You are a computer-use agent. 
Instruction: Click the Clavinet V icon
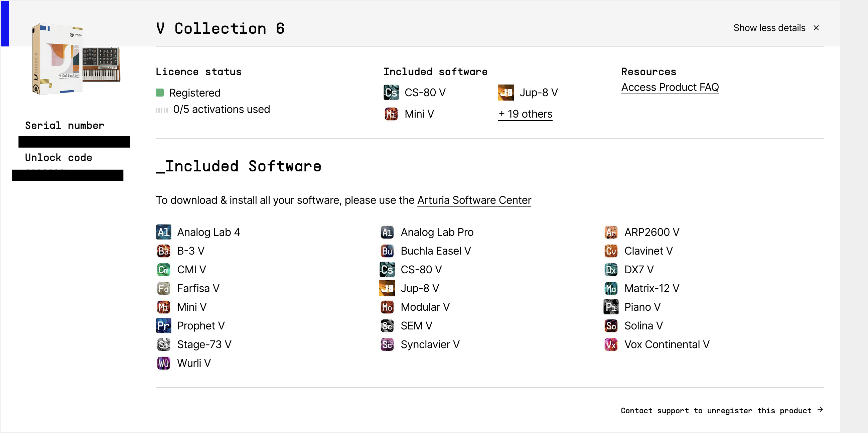(610, 251)
